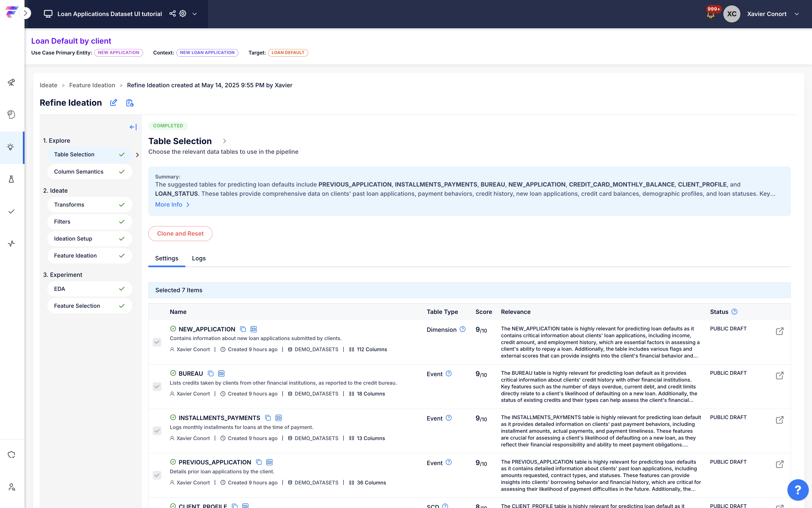This screenshot has width=812, height=508.
Task: Open NEW_APPLICATION table in a new window
Action: coord(780,331)
